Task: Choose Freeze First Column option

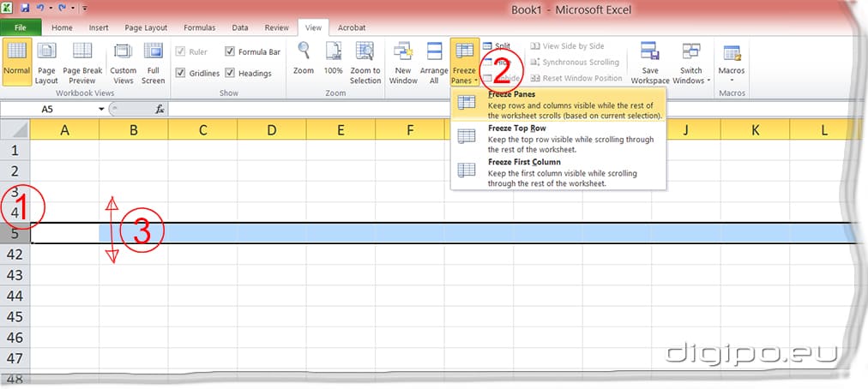Action: 558,172
